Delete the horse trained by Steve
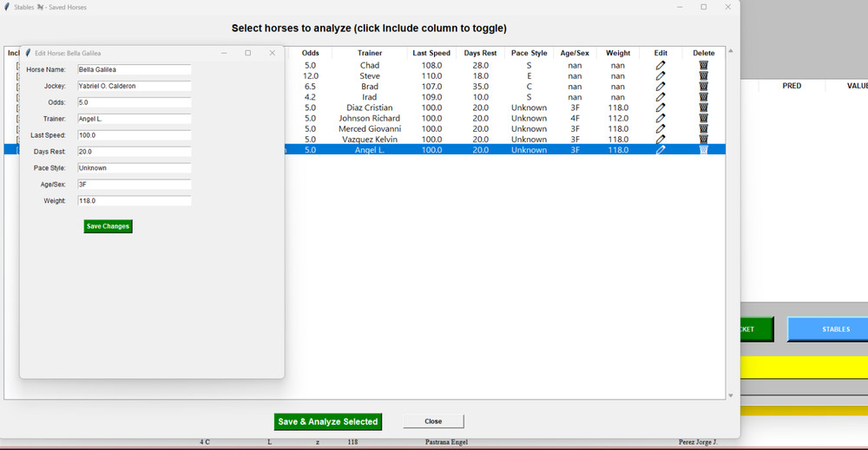Screen dimensions: 868x450 [x=703, y=76]
